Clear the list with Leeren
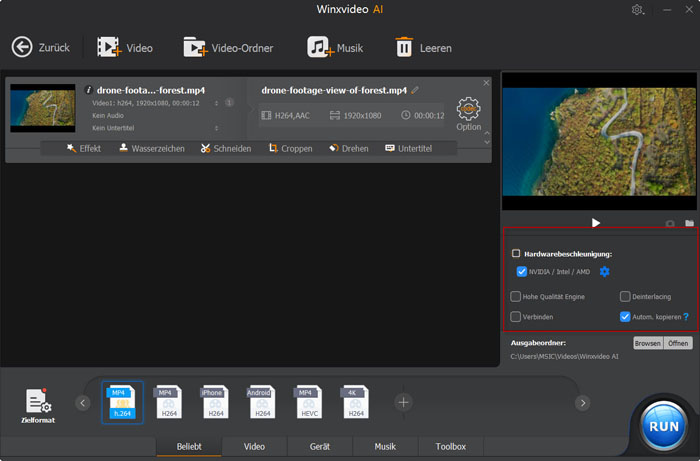This screenshot has width=700, height=461. 404,47
